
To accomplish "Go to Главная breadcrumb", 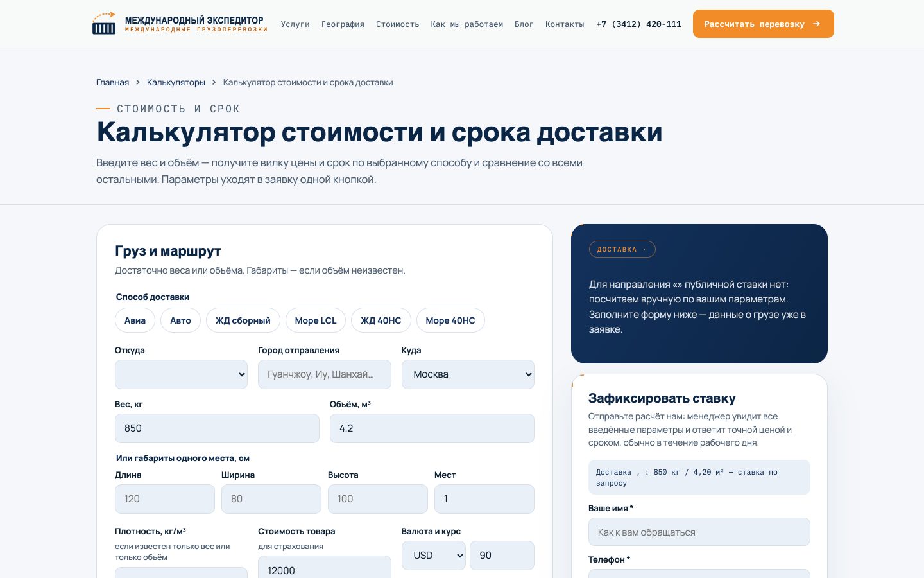I will click(x=112, y=82).
